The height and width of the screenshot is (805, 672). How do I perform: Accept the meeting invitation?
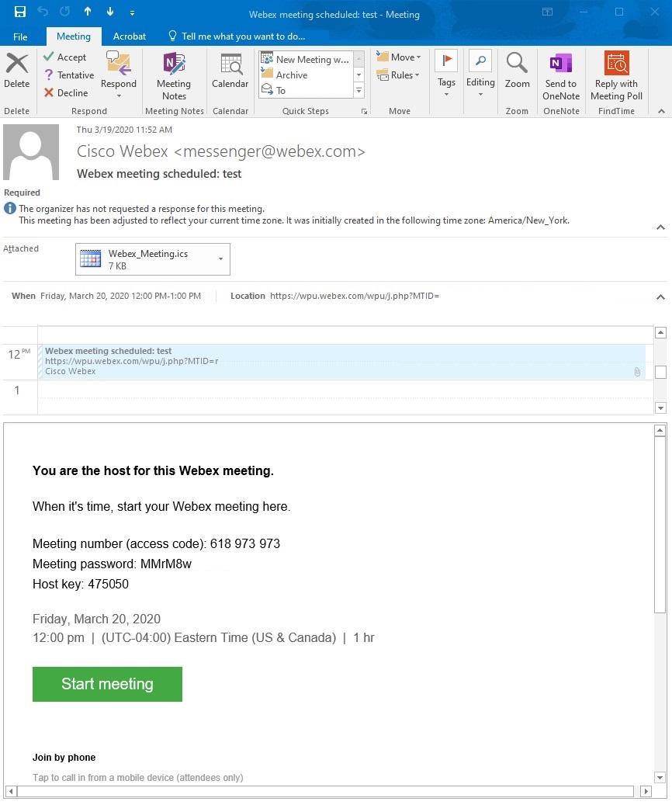click(64, 57)
